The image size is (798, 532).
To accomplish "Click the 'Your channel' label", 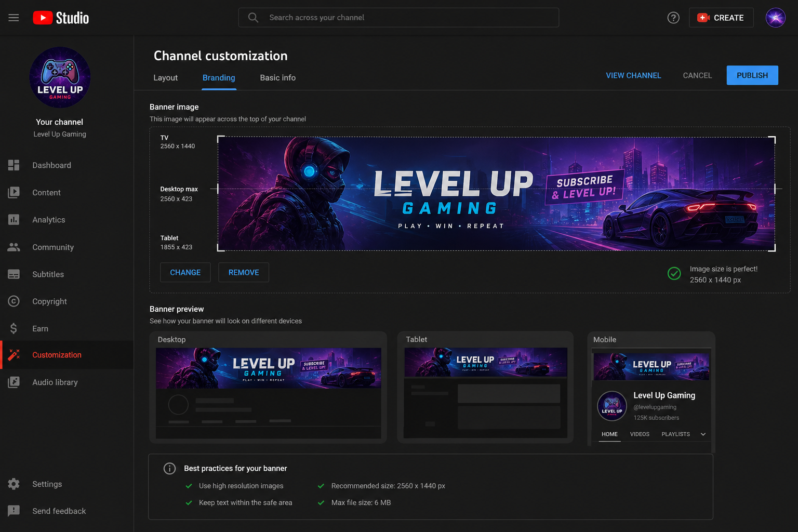I will click(59, 122).
